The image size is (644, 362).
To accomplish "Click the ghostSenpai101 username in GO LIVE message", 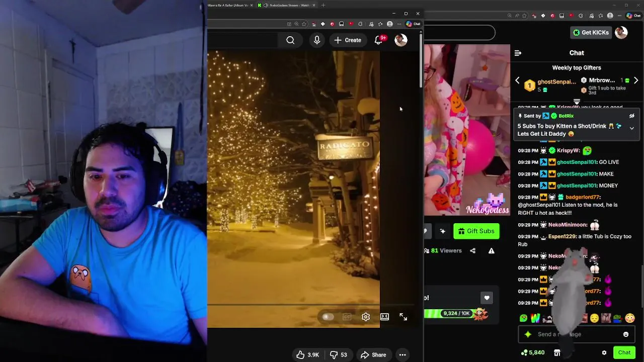I will [577, 162].
